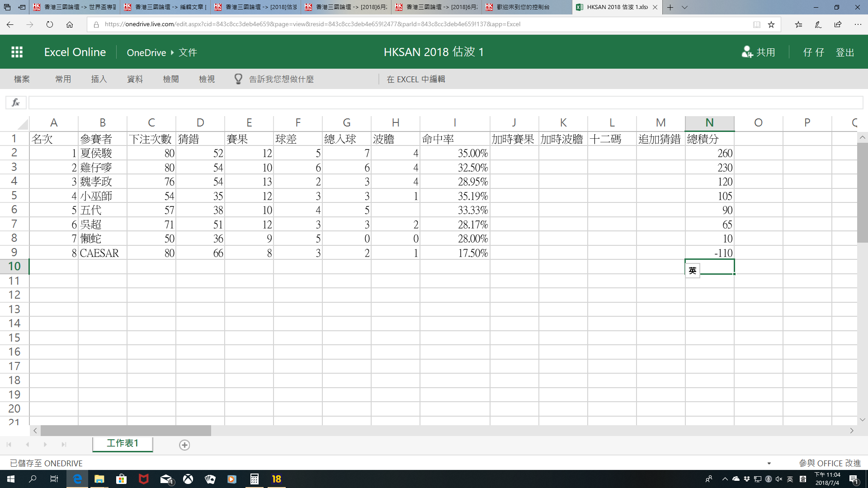Click the browser favorites star icon
The height and width of the screenshot is (488, 868).
771,24
